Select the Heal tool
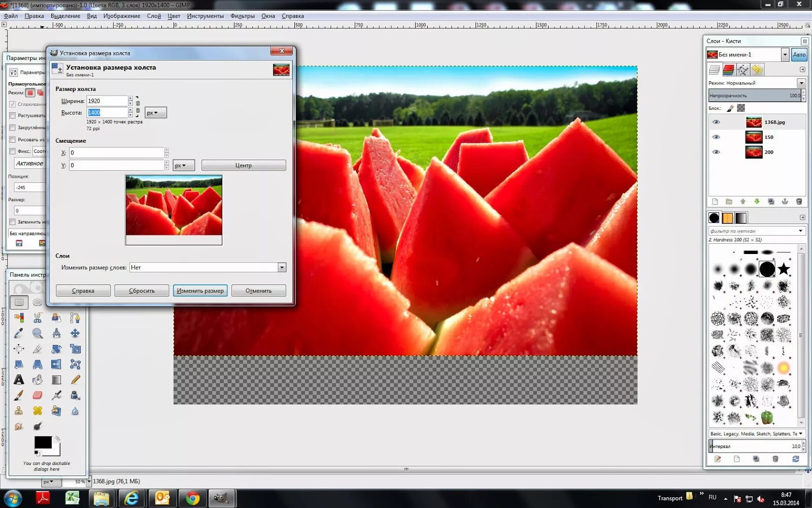 click(38, 410)
